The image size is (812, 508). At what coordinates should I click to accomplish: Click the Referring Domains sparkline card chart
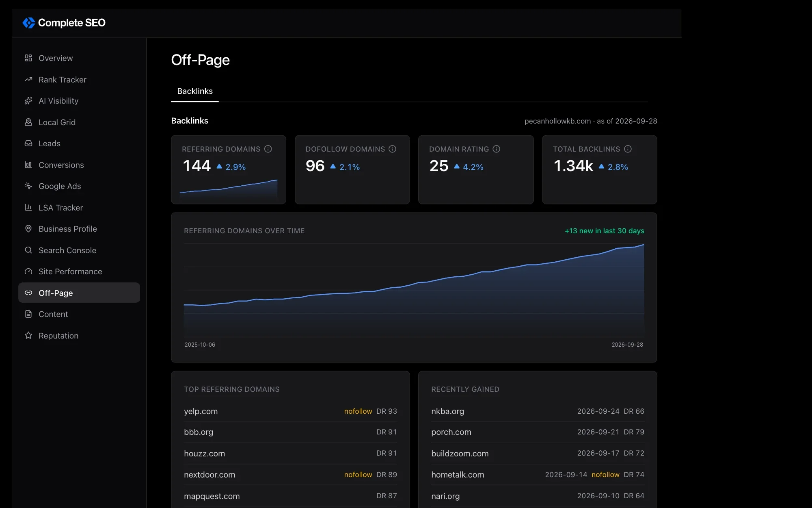tap(229, 189)
